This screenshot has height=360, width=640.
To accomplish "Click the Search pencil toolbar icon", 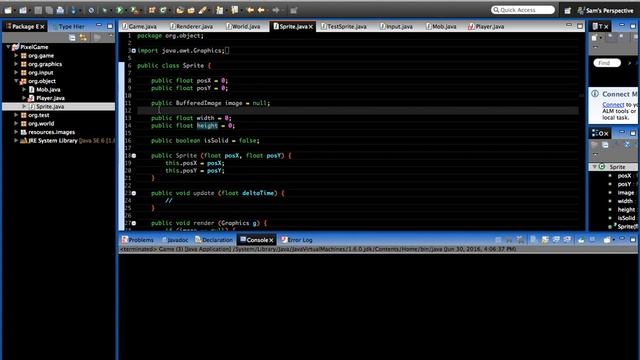I will coord(202,10).
